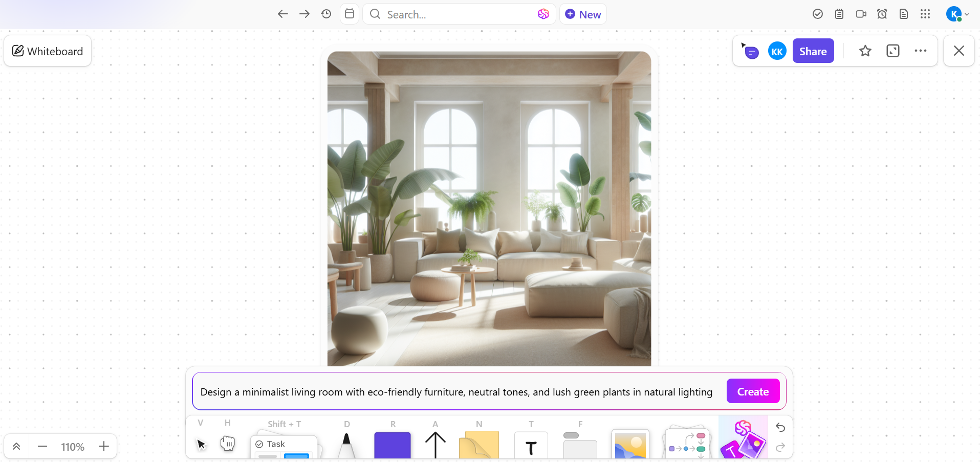Click the Share button

click(x=813, y=51)
